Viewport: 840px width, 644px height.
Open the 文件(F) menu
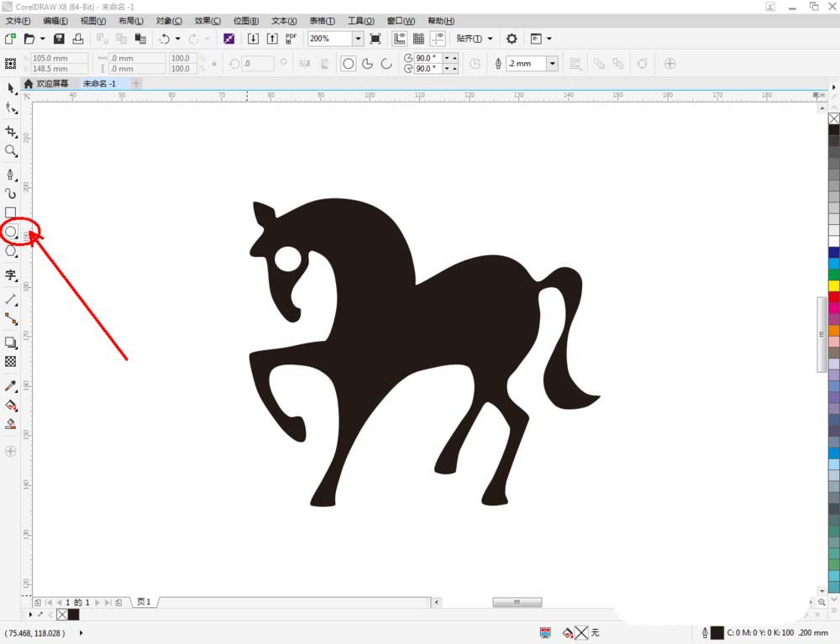tap(18, 21)
